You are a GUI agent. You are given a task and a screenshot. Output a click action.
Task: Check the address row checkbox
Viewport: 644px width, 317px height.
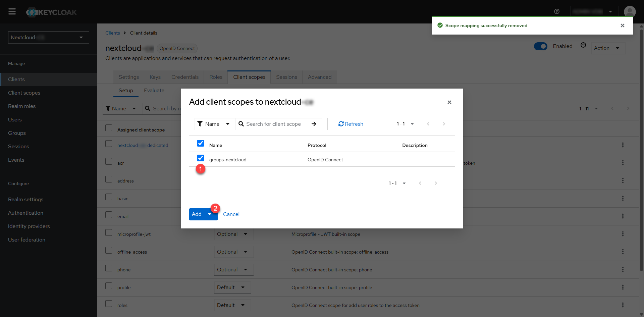tap(109, 179)
